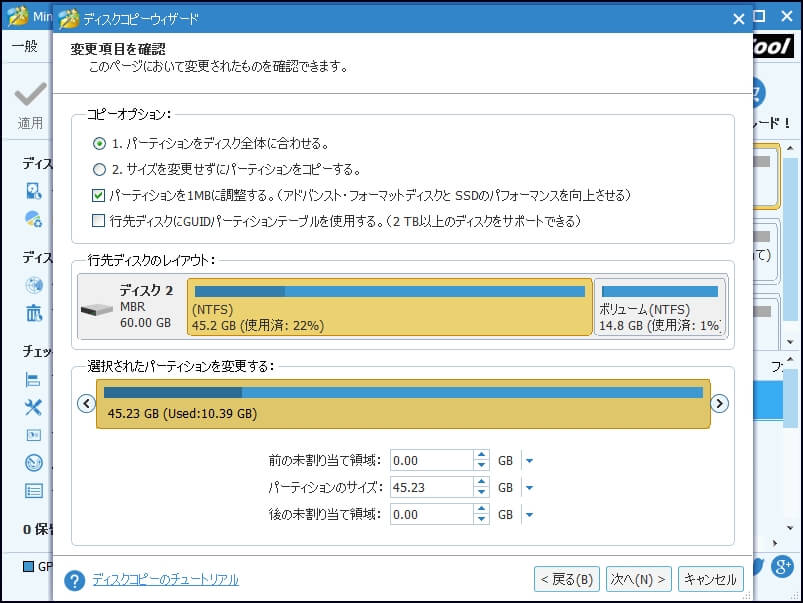Toggle the align partitions to 1MB checkbox
Viewport: 803px width, 603px height.
98,195
